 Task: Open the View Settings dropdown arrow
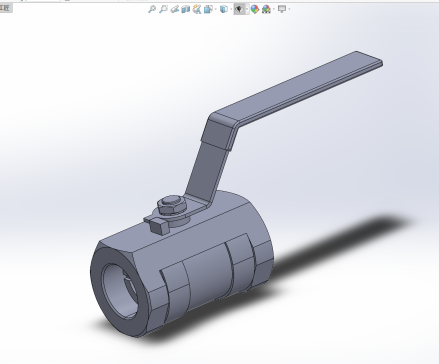(289, 9)
